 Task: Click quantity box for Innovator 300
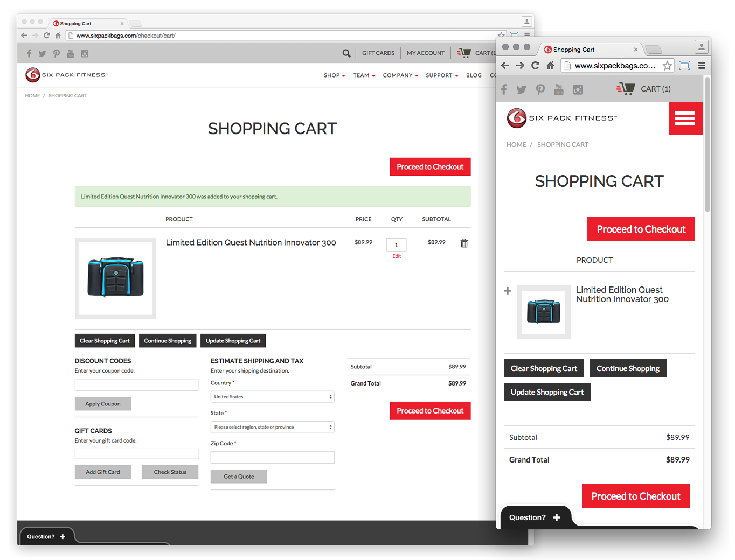coord(396,245)
